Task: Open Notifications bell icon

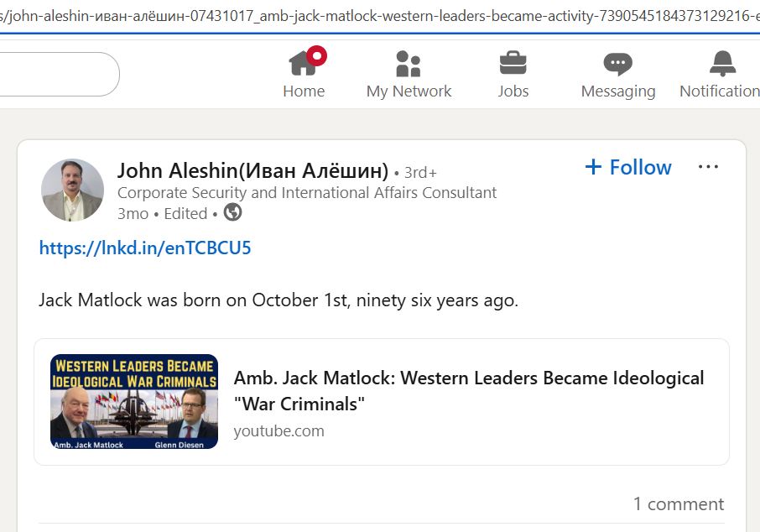Action: pyautogui.click(x=721, y=64)
